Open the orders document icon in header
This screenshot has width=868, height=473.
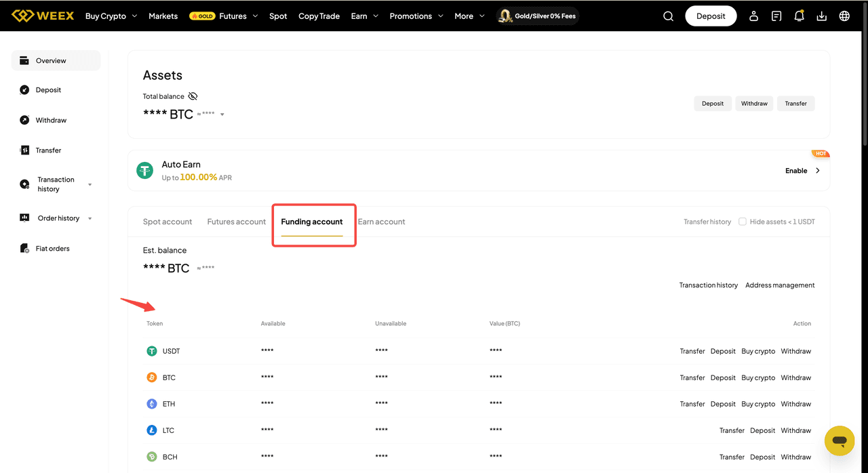pyautogui.click(x=776, y=16)
